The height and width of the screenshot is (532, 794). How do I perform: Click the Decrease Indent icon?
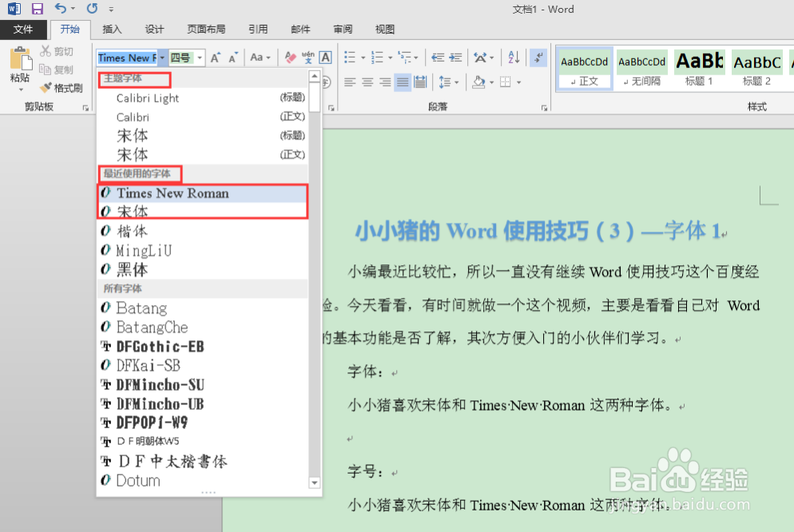coord(438,58)
